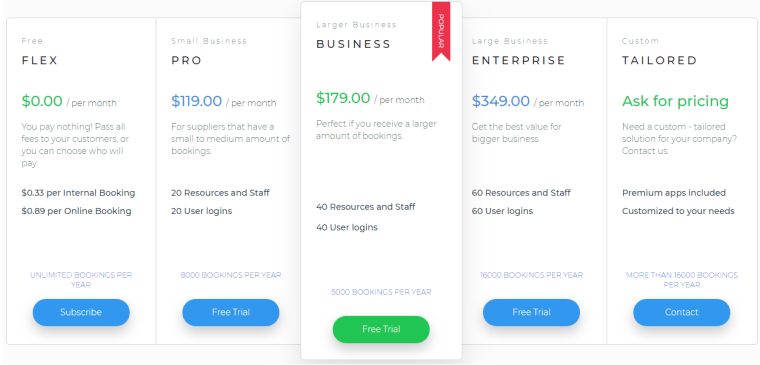Click 8000 Bookings Per Year label
Image resolution: width=760 pixels, height=365 pixels.
pos(231,275)
